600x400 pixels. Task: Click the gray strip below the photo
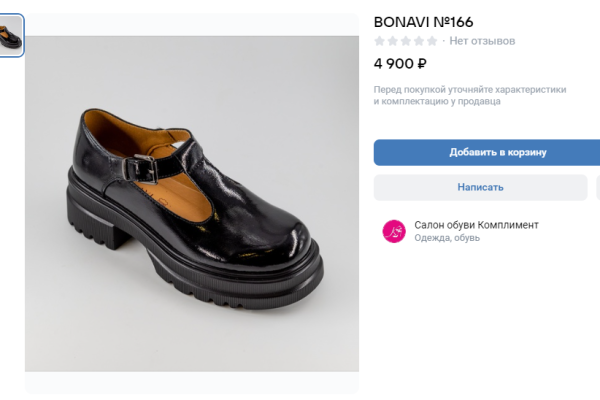pos(191,385)
